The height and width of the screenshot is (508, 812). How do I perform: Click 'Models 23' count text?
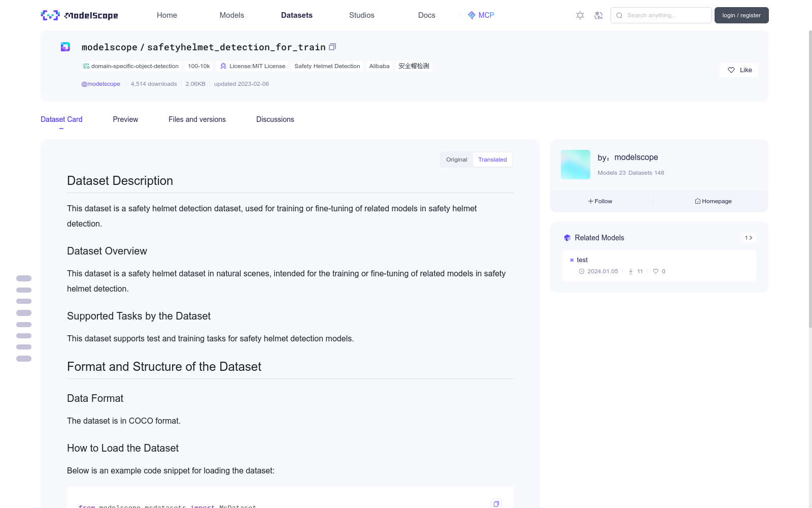pyautogui.click(x=612, y=173)
